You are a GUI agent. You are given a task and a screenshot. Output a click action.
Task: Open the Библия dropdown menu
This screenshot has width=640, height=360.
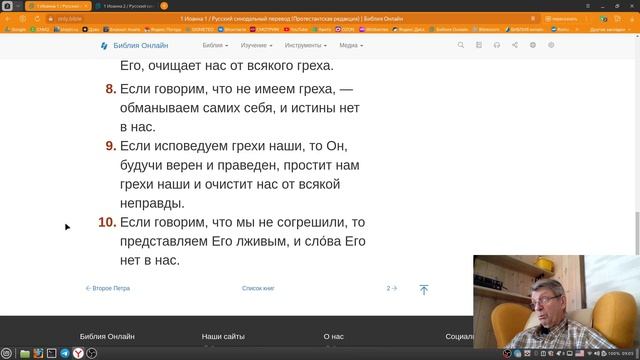point(215,45)
